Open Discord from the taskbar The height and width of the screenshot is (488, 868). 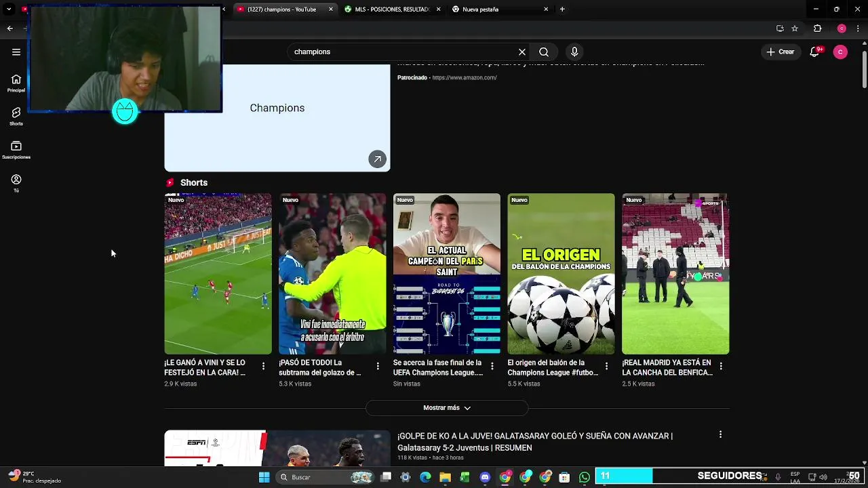[x=485, y=477]
